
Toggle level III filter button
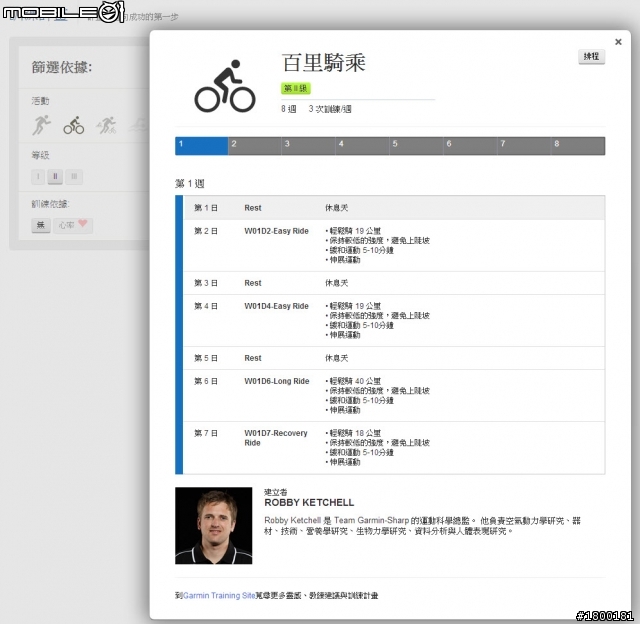(x=74, y=177)
